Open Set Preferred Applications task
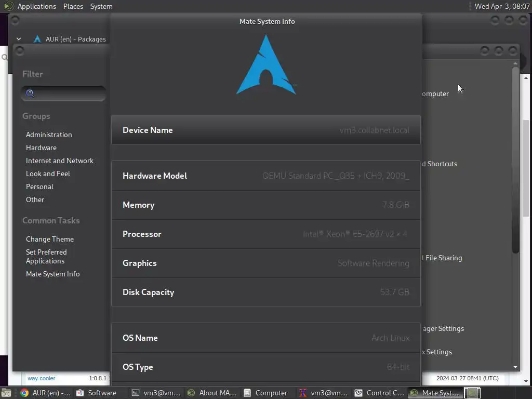Image resolution: width=532 pixels, height=399 pixels. point(46,257)
